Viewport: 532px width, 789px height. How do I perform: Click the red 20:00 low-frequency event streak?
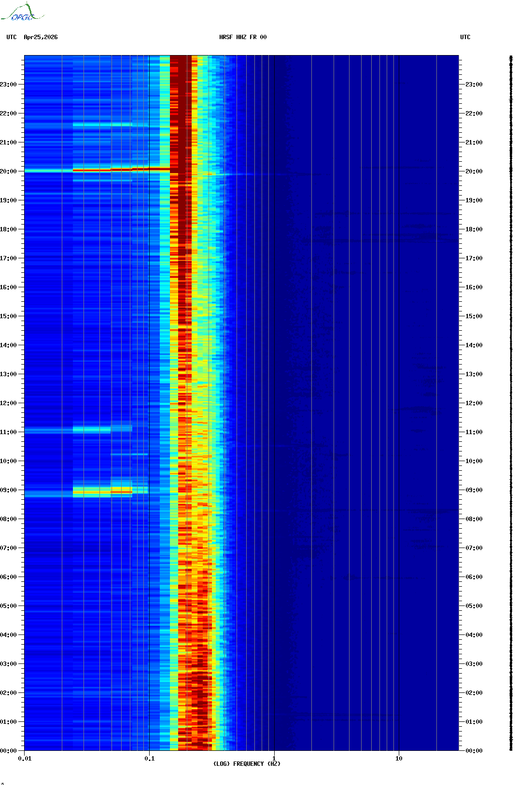click(x=121, y=170)
